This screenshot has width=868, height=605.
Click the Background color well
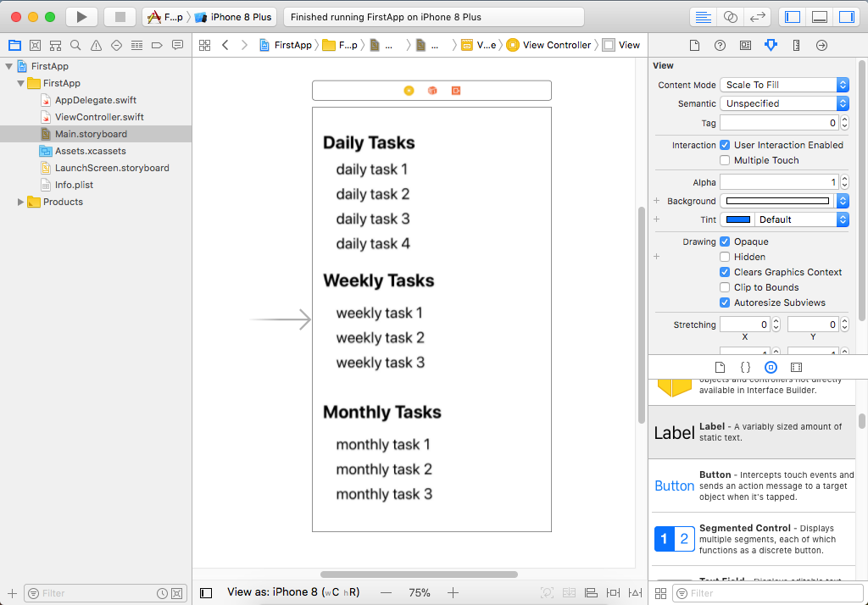click(778, 201)
